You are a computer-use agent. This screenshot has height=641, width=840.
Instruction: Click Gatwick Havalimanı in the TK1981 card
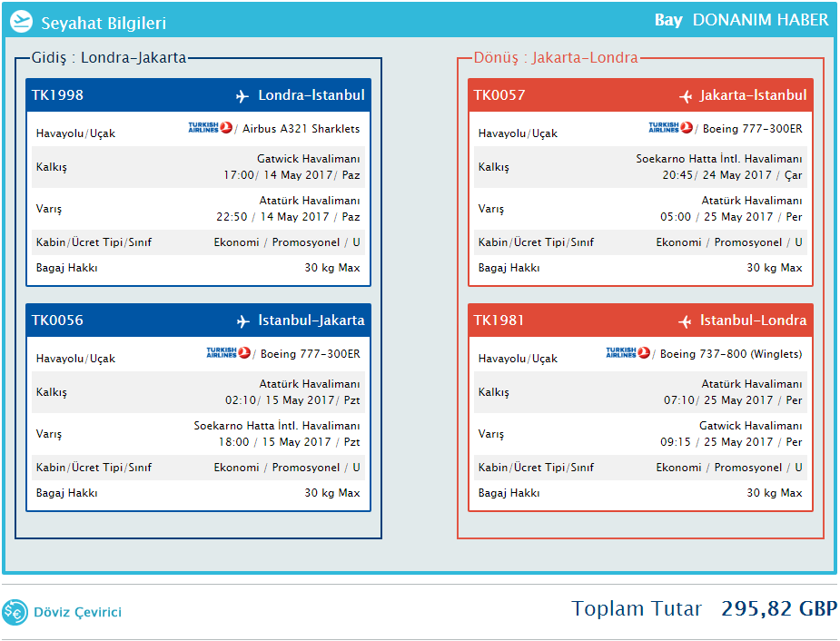pyautogui.click(x=750, y=426)
